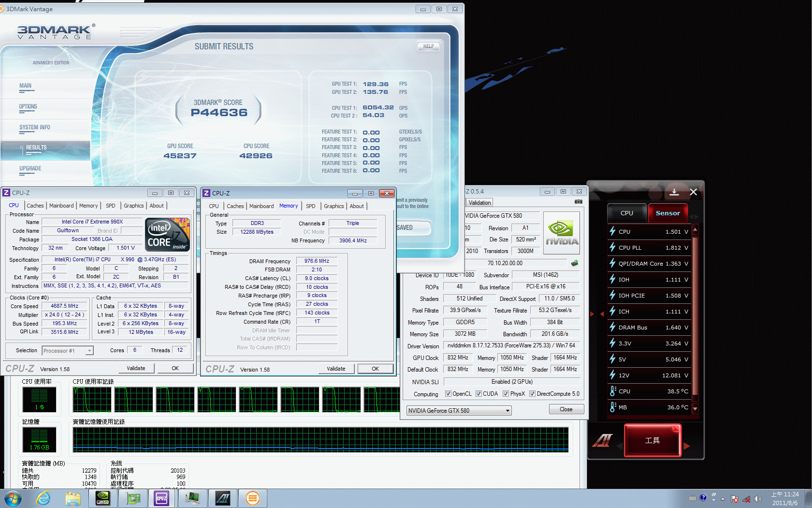
Task: Click the GPU-Z screenshot camera icon
Action: click(578, 202)
